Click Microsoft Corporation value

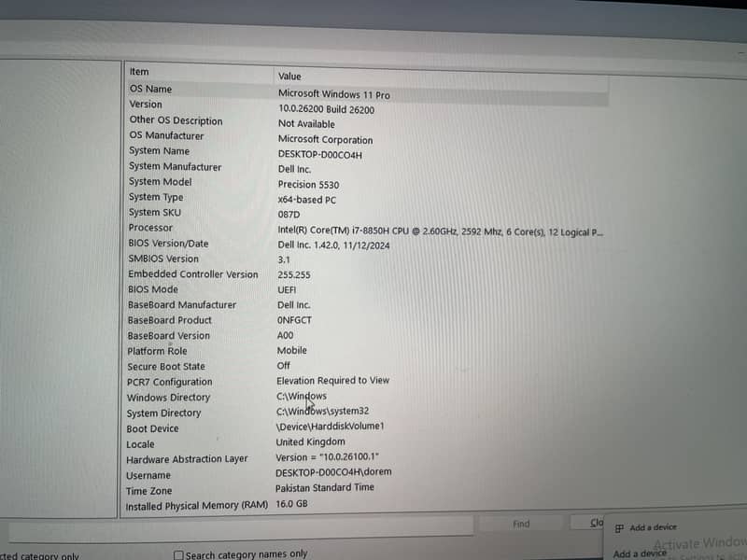coord(325,139)
